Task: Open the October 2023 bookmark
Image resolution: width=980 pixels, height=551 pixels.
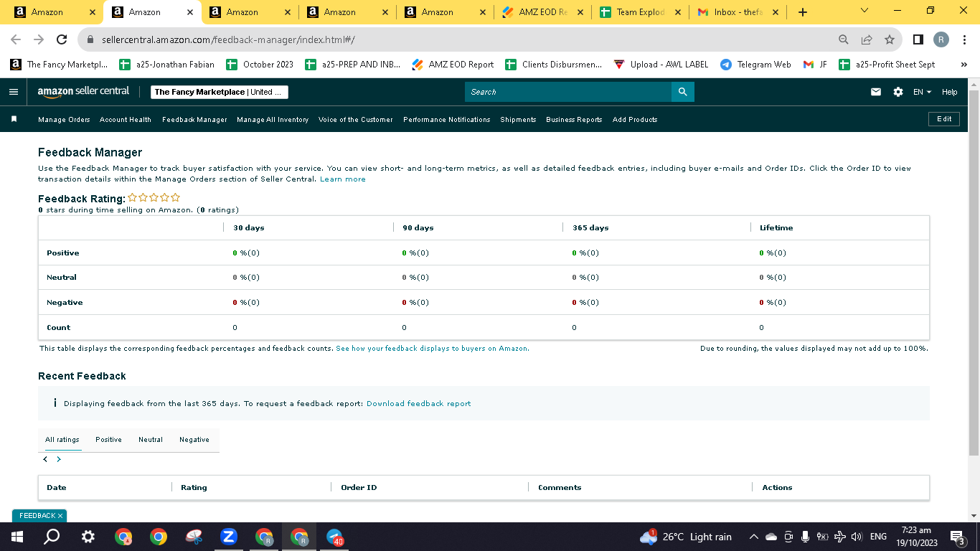Action: [260, 65]
